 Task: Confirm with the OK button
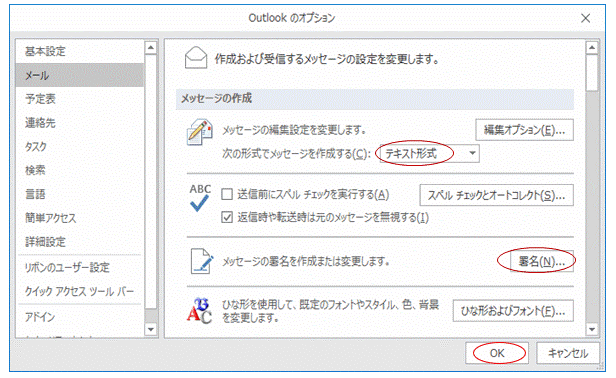tap(497, 353)
